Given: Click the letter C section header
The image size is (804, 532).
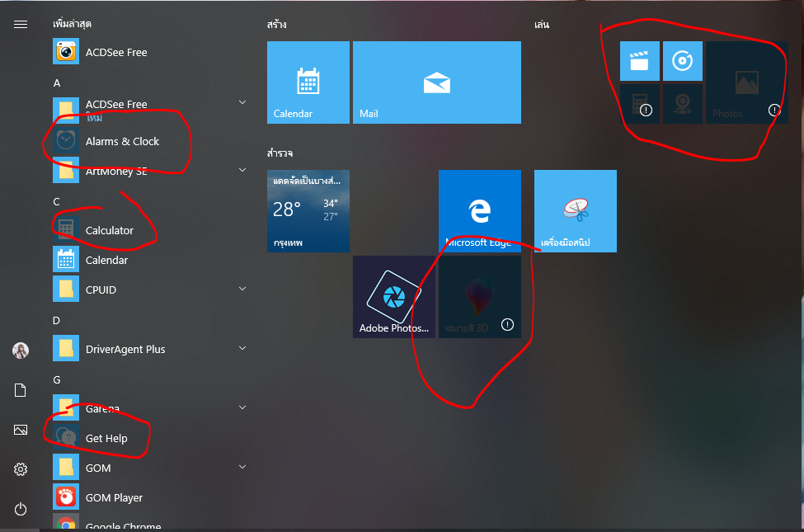Looking at the screenshot, I should [x=56, y=201].
